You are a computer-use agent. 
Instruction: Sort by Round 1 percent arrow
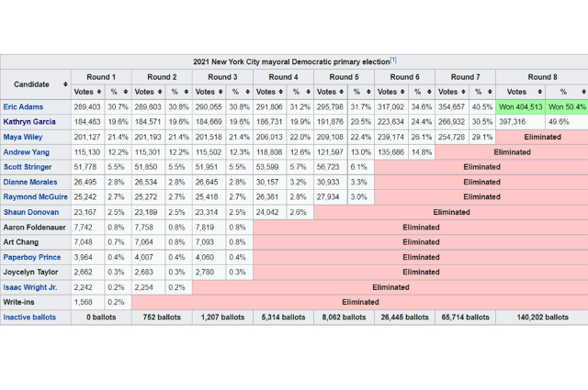pyautogui.click(x=126, y=92)
